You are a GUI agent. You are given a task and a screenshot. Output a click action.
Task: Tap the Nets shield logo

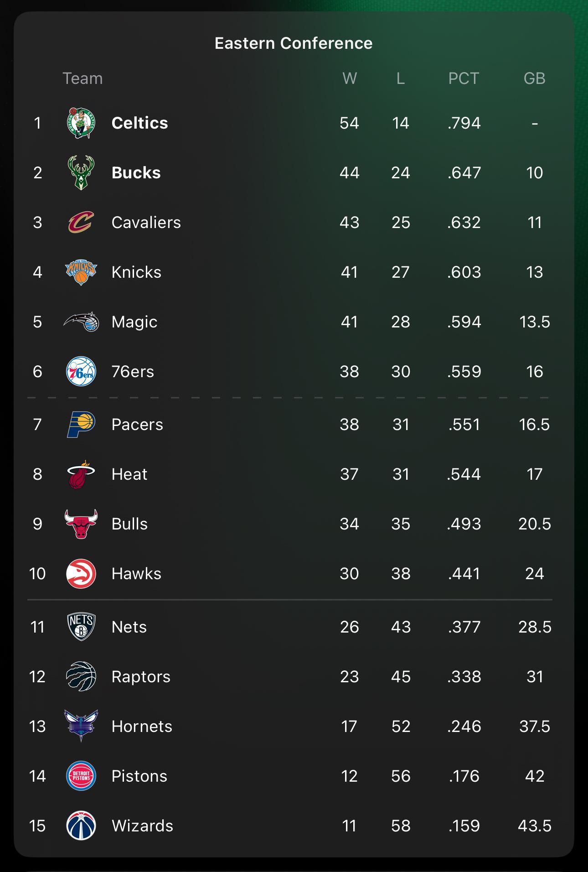[81, 627]
